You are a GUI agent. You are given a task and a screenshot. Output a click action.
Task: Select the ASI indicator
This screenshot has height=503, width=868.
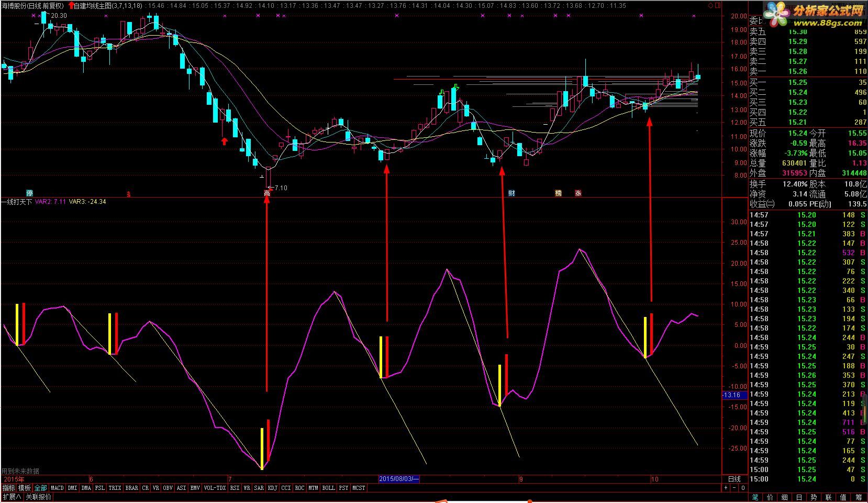[x=182, y=488]
